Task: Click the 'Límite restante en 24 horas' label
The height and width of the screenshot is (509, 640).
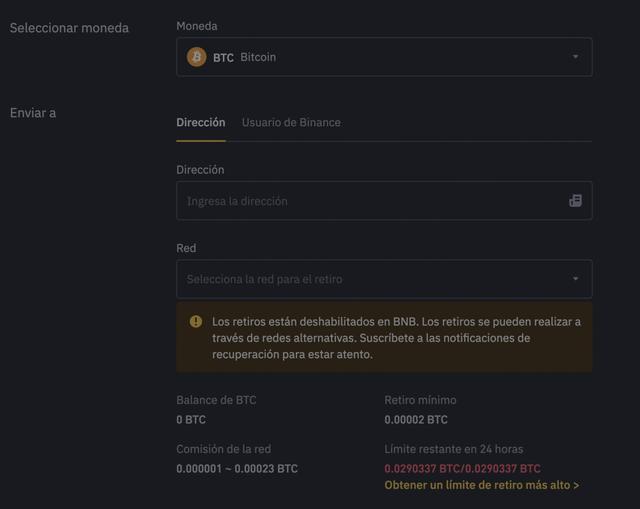Action: click(x=453, y=449)
